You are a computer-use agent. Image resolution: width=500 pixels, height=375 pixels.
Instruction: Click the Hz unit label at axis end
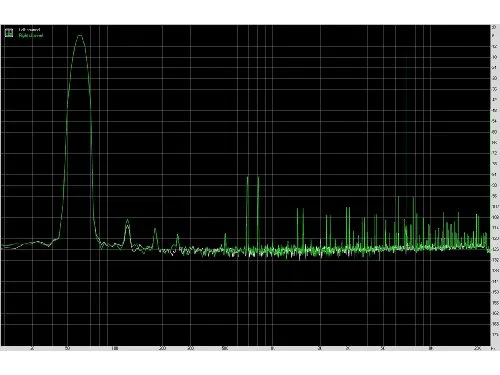click(x=492, y=348)
